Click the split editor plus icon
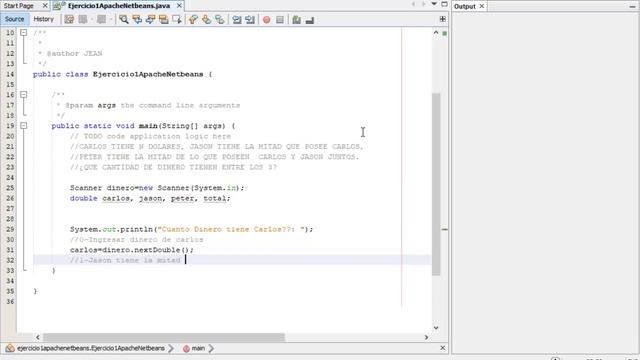This screenshot has width=640, height=360. (x=442, y=19)
